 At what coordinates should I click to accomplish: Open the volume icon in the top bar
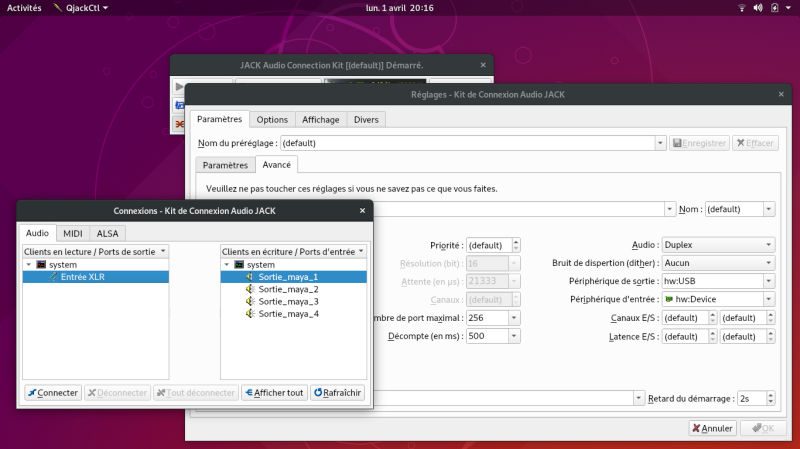pos(758,8)
